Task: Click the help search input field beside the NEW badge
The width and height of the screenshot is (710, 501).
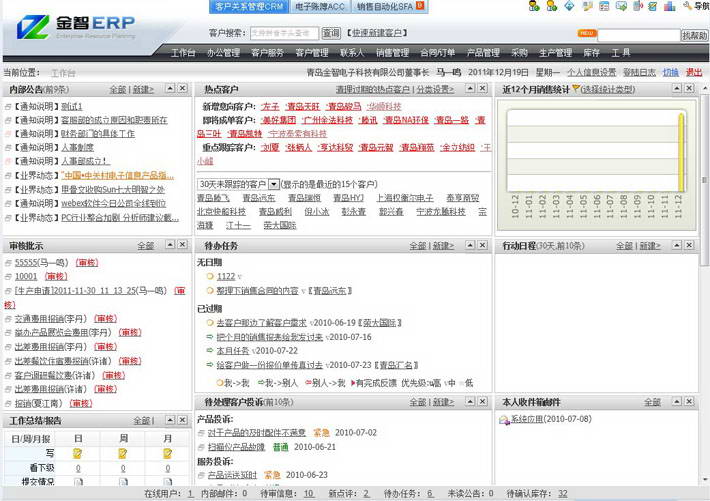Action: coord(639,35)
